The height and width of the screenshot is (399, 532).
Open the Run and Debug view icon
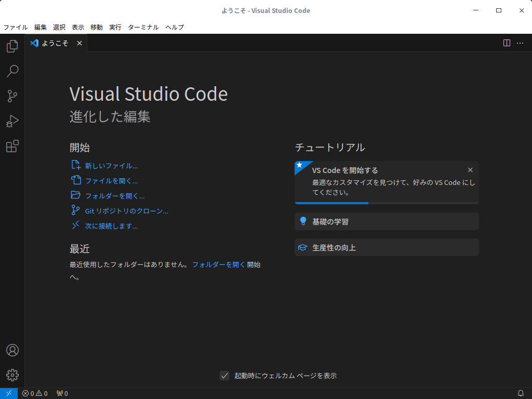point(12,121)
